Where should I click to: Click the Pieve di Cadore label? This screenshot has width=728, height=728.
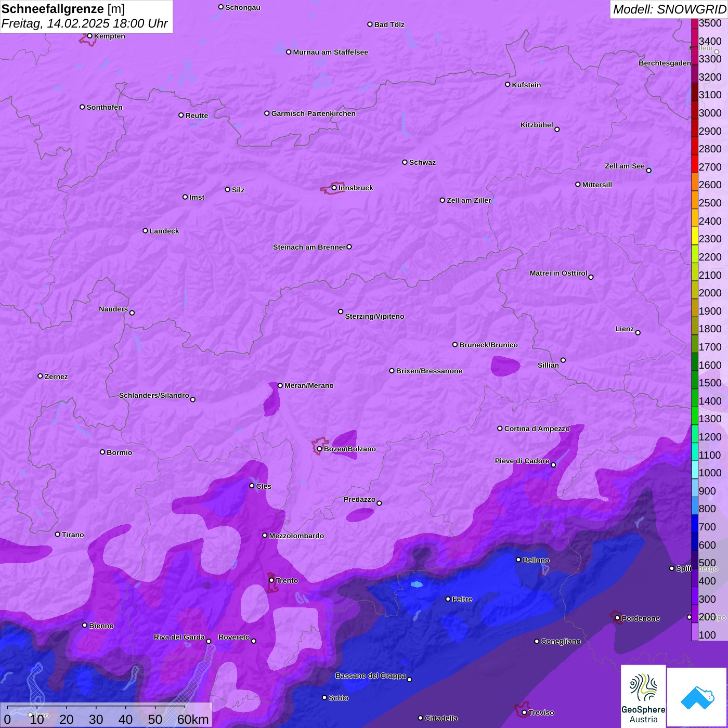click(x=522, y=461)
